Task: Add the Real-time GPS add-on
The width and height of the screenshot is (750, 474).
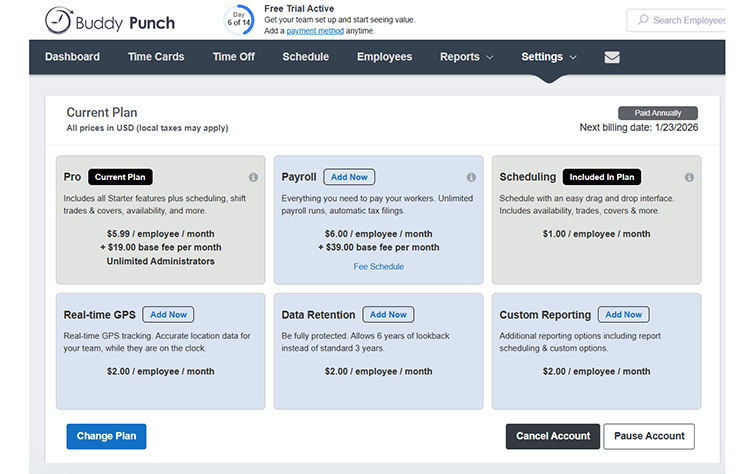Action: coord(168,314)
